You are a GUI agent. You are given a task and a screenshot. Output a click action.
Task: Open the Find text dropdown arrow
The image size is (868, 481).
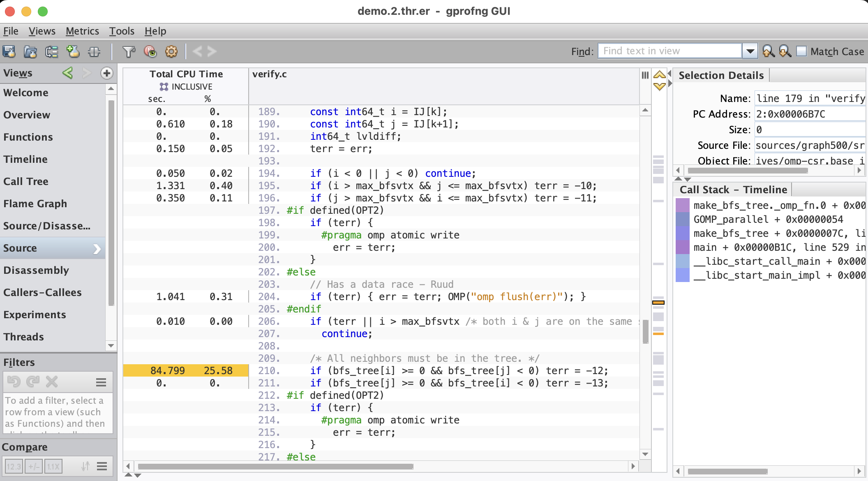click(750, 51)
